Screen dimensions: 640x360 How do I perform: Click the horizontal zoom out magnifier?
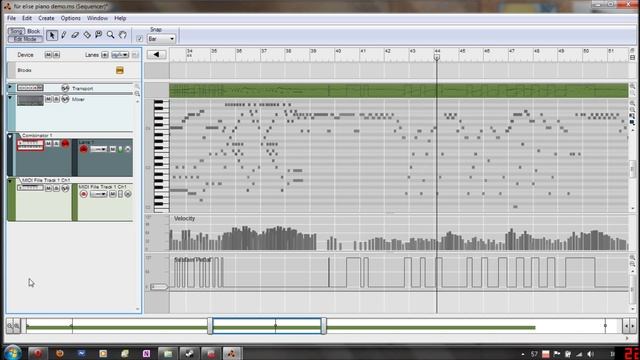(10, 326)
